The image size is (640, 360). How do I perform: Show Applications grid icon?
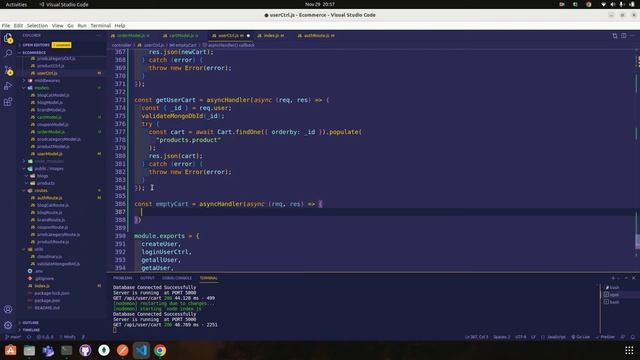click(629, 350)
